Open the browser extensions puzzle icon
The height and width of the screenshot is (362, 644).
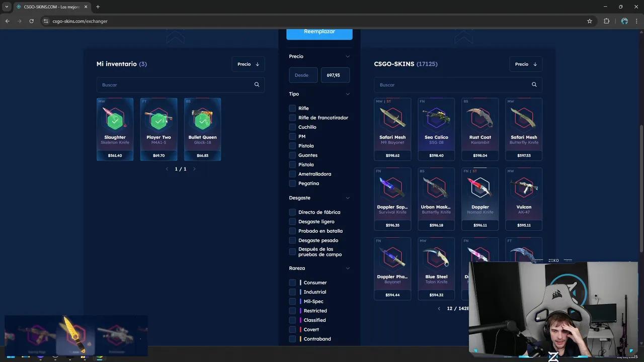606,21
